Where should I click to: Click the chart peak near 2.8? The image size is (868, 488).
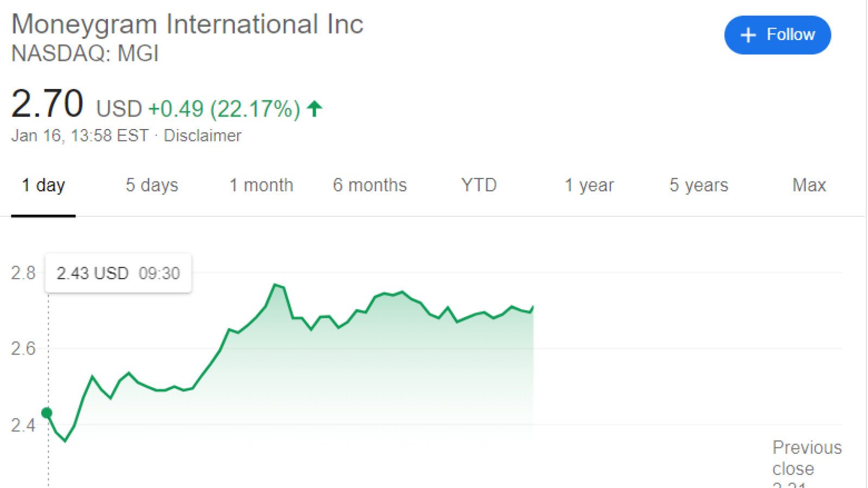(x=276, y=285)
